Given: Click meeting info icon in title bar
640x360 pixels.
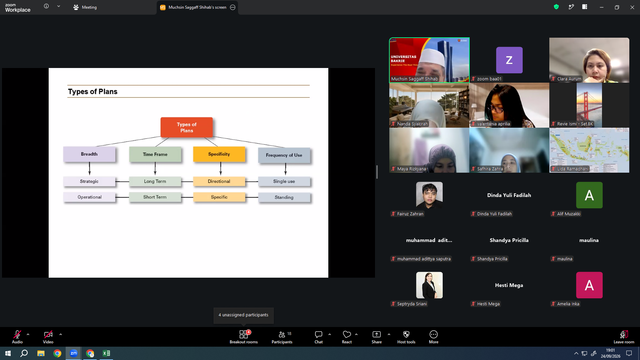Looking at the screenshot, I should click(47, 7).
